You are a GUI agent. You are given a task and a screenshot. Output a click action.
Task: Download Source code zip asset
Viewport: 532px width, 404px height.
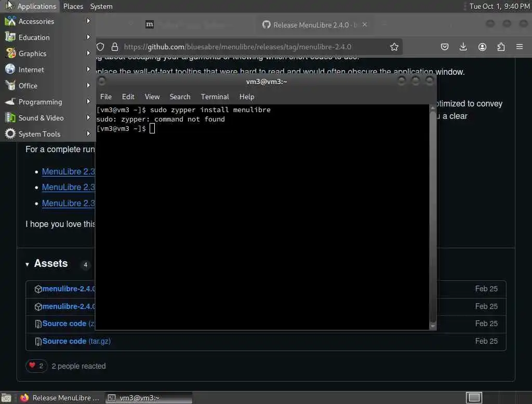(x=69, y=324)
